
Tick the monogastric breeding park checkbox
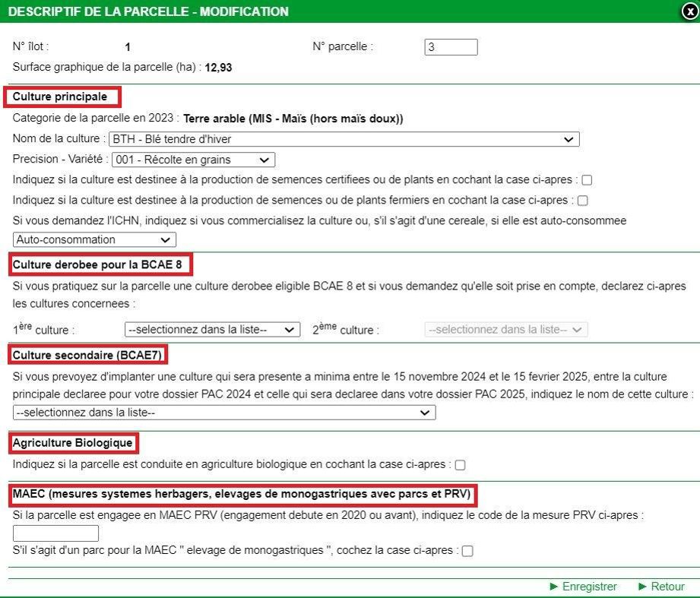coord(467,551)
